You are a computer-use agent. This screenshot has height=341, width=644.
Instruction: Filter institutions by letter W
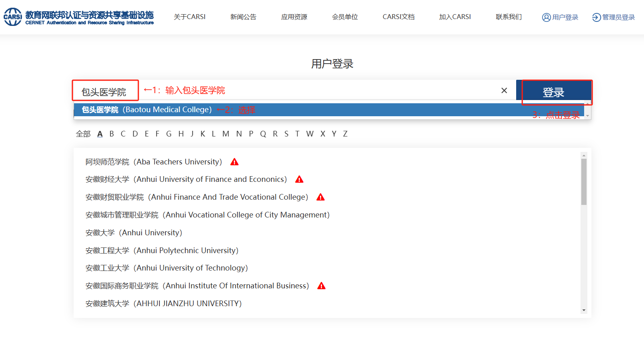[310, 134]
